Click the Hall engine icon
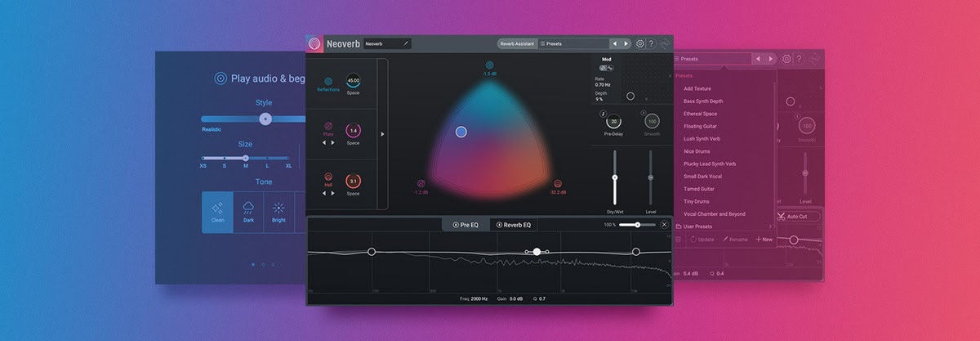The width and height of the screenshot is (980, 341). coord(328,177)
